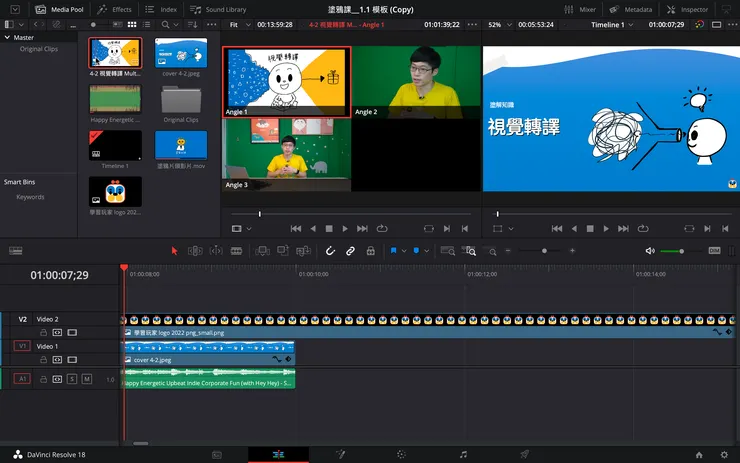Go to the home Project Manager icon
The height and width of the screenshot is (463, 740).
click(699, 454)
